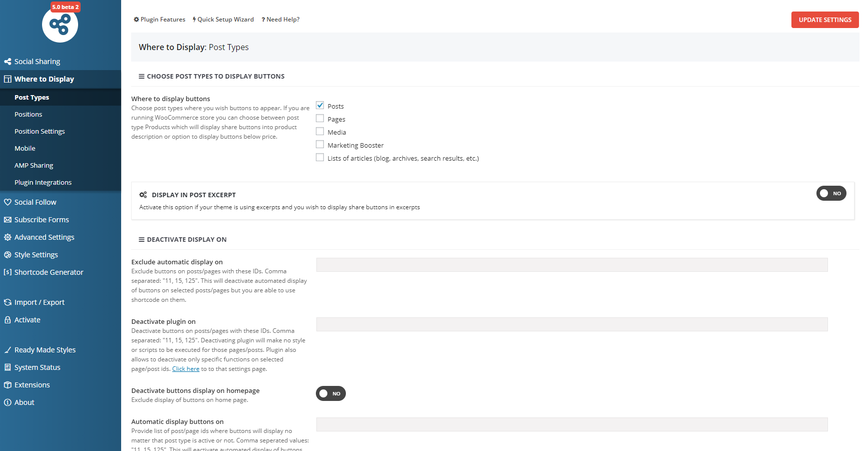Viewport: 868px width, 451px height.
Task: Click the Social Sharing share icon
Action: [x=8, y=62]
